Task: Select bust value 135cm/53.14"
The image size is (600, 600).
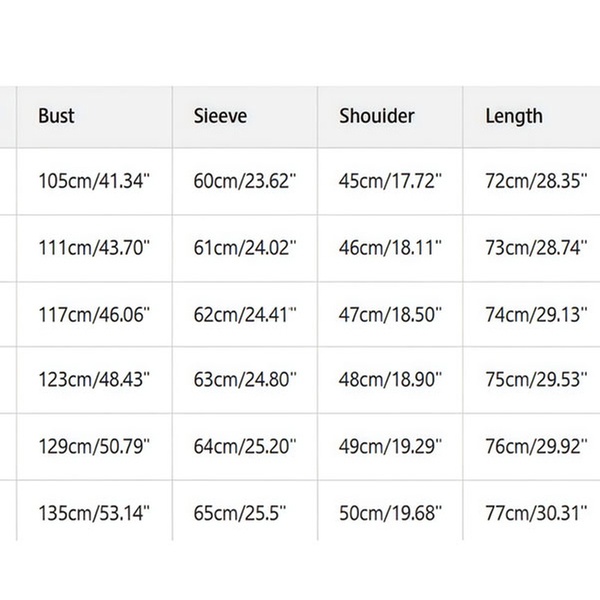Action: point(94,514)
